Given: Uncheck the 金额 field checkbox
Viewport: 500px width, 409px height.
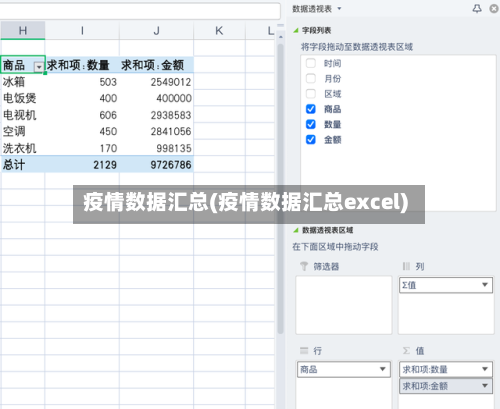Looking at the screenshot, I should pyautogui.click(x=311, y=140).
